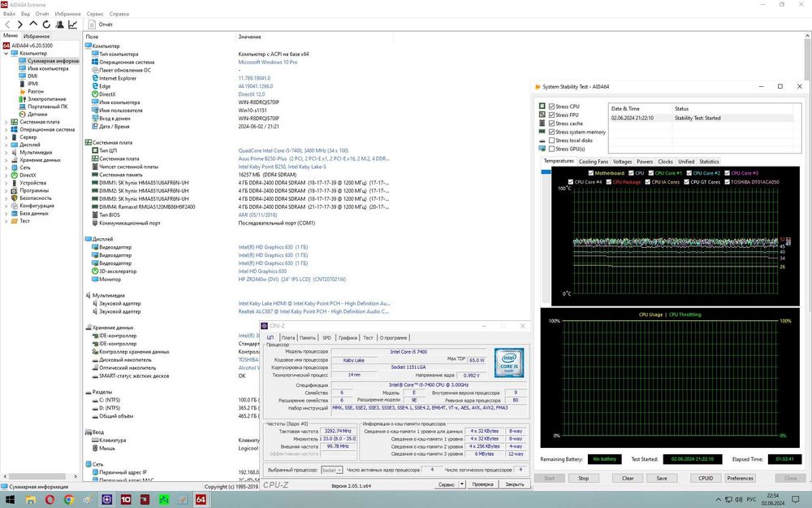Switch to the Cooling Fans tab
This screenshot has height=508, width=812.
(x=594, y=162)
